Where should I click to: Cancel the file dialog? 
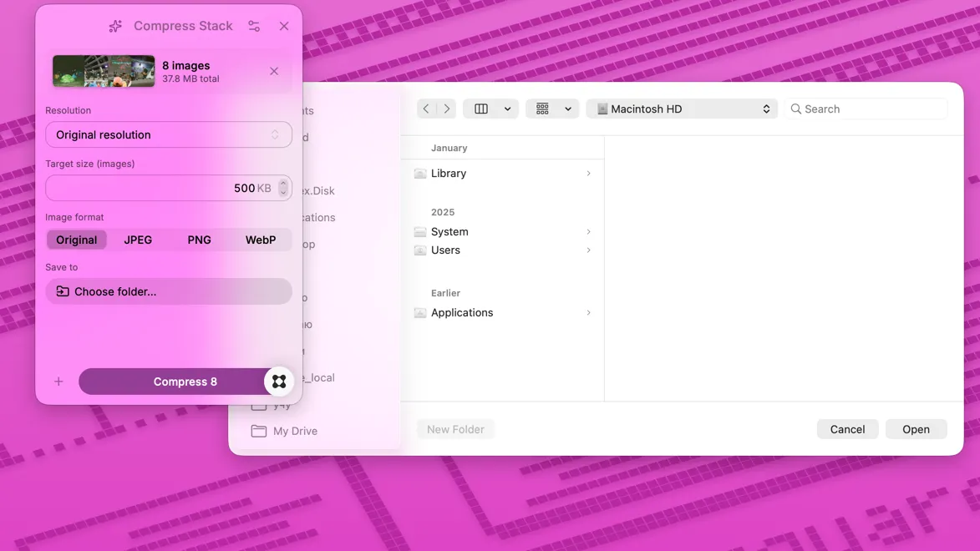(x=847, y=429)
